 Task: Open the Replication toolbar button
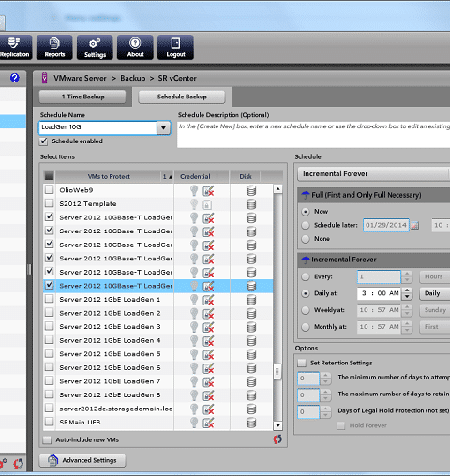(x=15, y=47)
